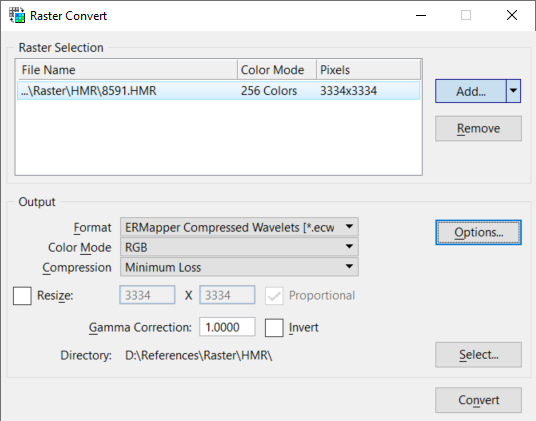Click the Add... button

point(471,91)
